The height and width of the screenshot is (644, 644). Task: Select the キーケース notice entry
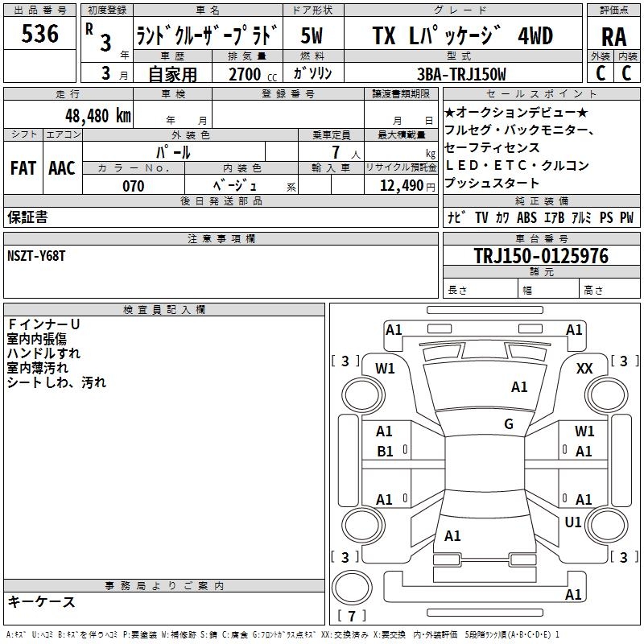[41, 602]
